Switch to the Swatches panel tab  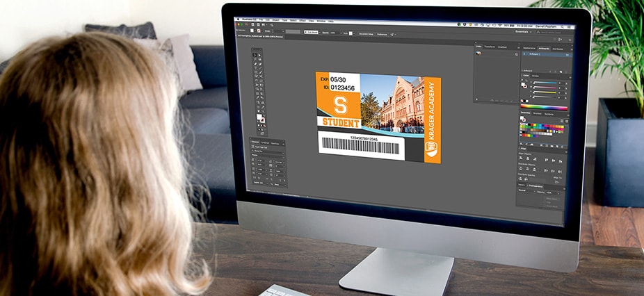(526, 113)
